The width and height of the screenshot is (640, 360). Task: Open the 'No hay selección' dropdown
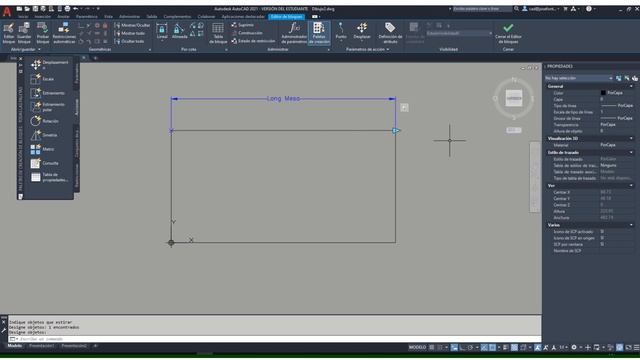579,78
